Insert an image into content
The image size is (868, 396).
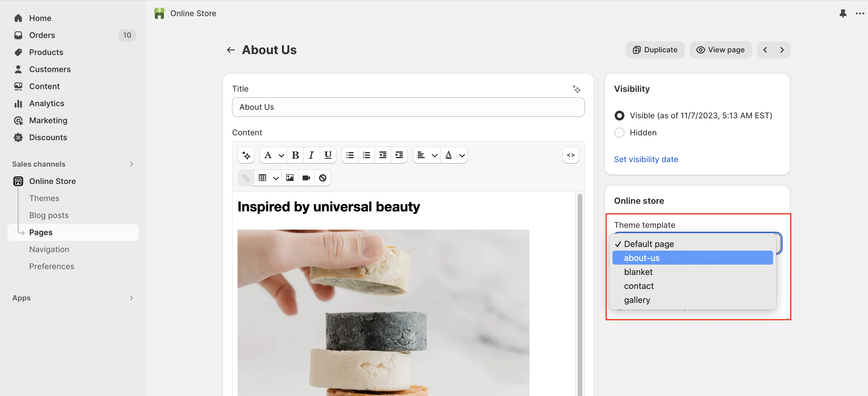coord(290,178)
